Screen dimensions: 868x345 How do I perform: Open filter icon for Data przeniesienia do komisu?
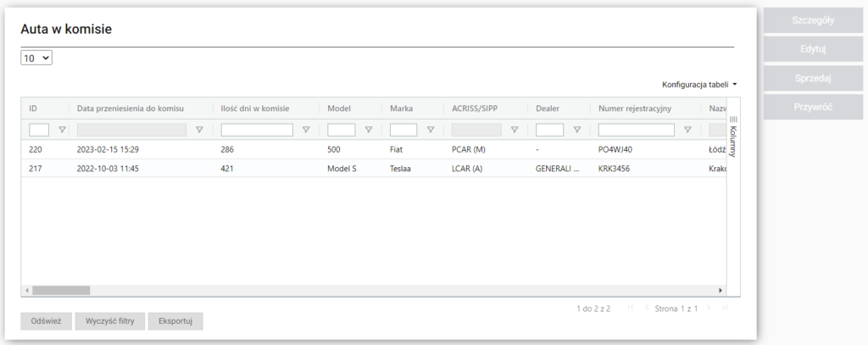[199, 130]
